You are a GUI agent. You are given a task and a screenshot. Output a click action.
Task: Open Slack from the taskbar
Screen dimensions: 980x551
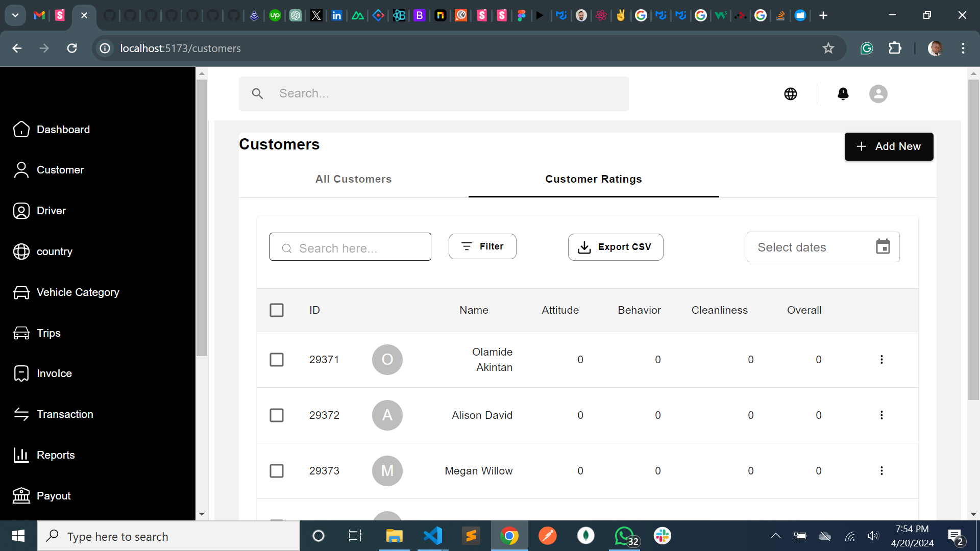[662, 536]
